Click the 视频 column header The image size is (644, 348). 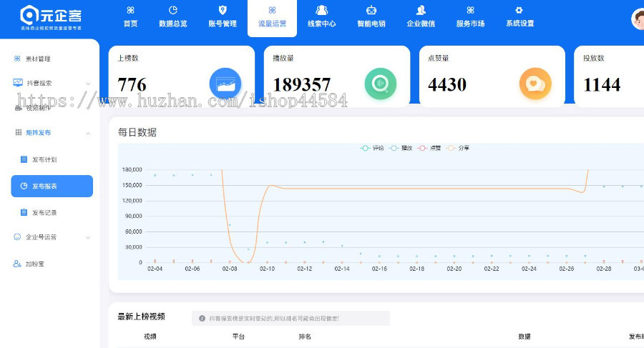(x=150, y=337)
